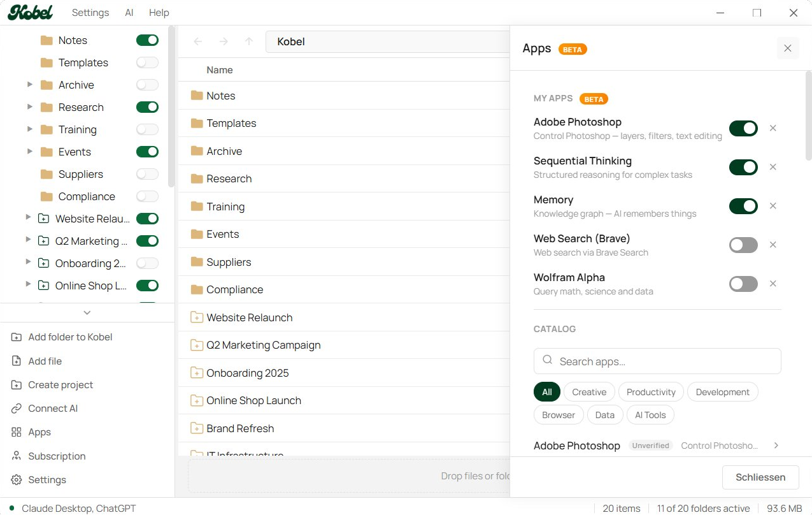The width and height of the screenshot is (812, 515).
Task: Click the Add file icon
Action: pyautogui.click(x=17, y=361)
